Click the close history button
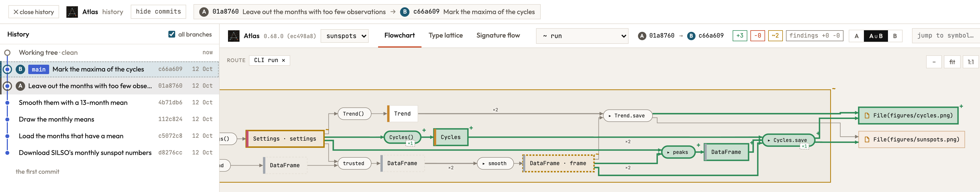The image size is (980, 192). tap(33, 12)
